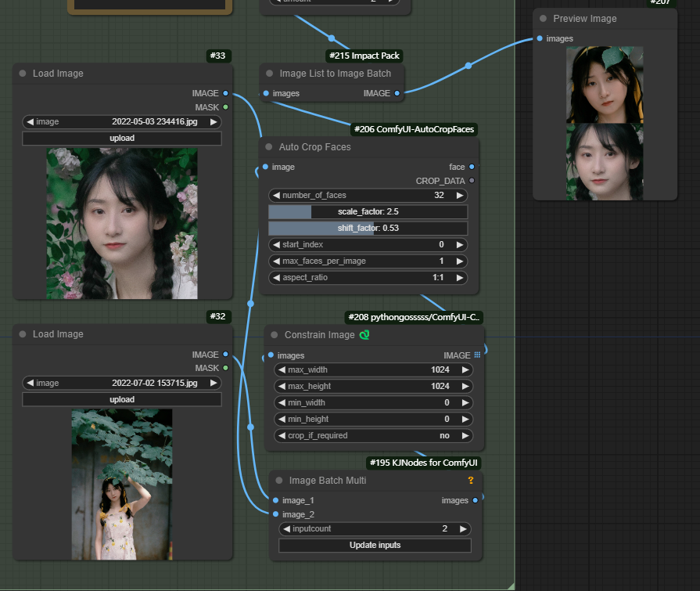Click the #206 ComfyUI-AutoCropFaces badge
The image size is (700, 591).
pos(414,129)
